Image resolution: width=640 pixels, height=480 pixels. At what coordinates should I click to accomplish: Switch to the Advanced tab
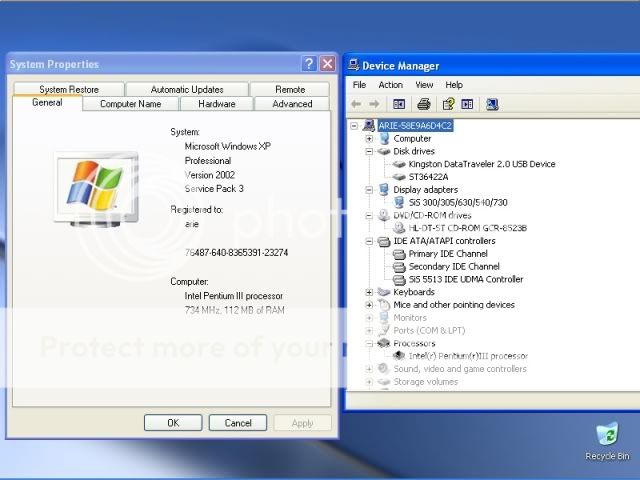(292, 104)
